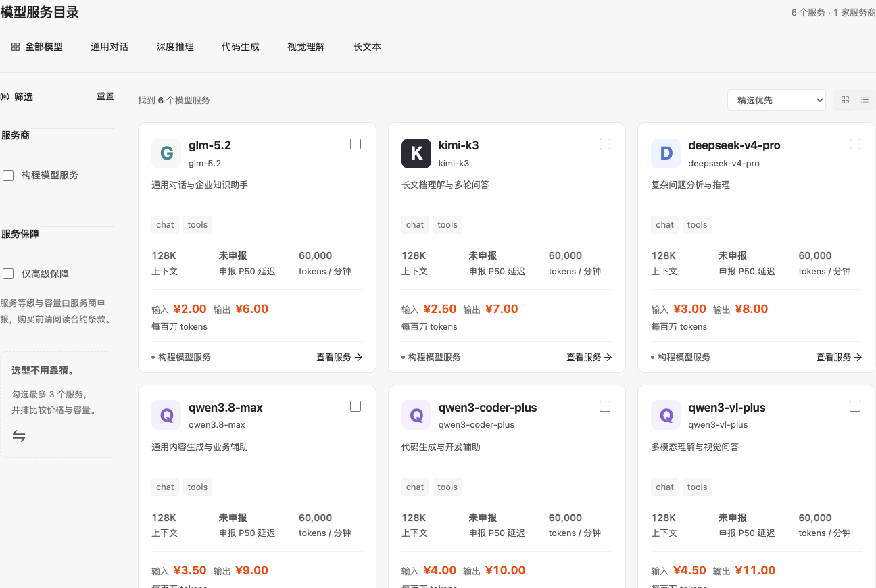Screen dimensions: 876x588
Task: Open the 视觉理解 tab
Action: click(x=306, y=47)
